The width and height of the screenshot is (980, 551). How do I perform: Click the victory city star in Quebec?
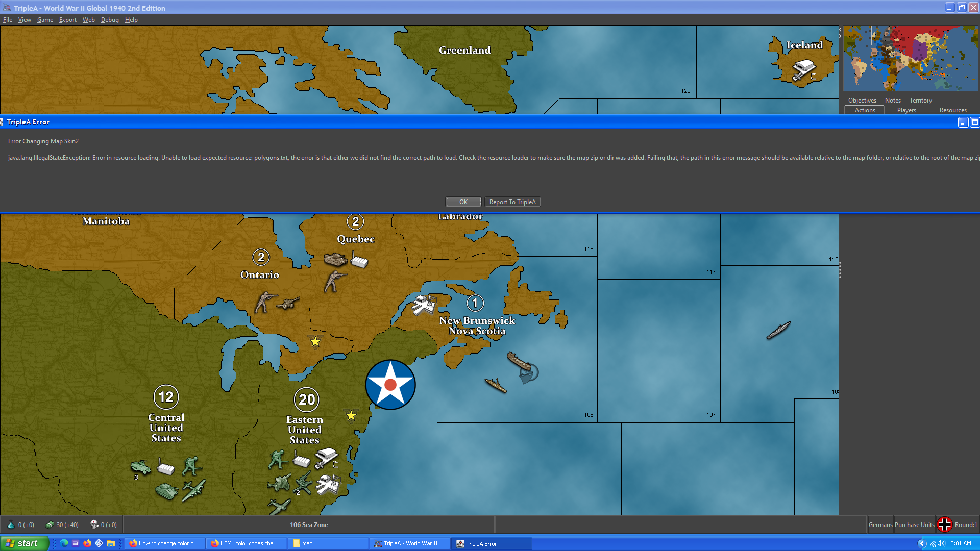(315, 341)
